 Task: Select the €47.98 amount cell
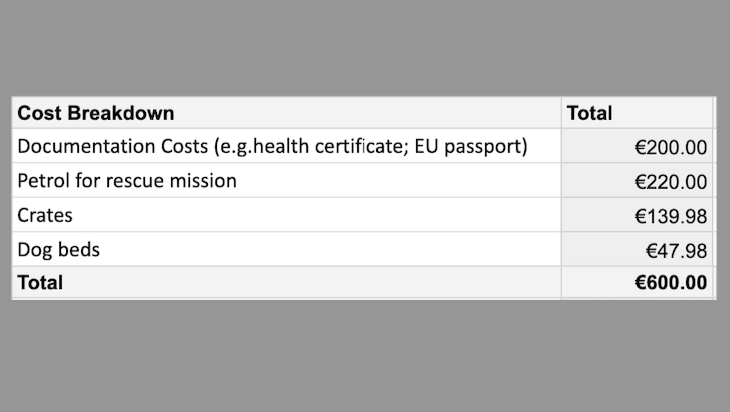coord(637,250)
